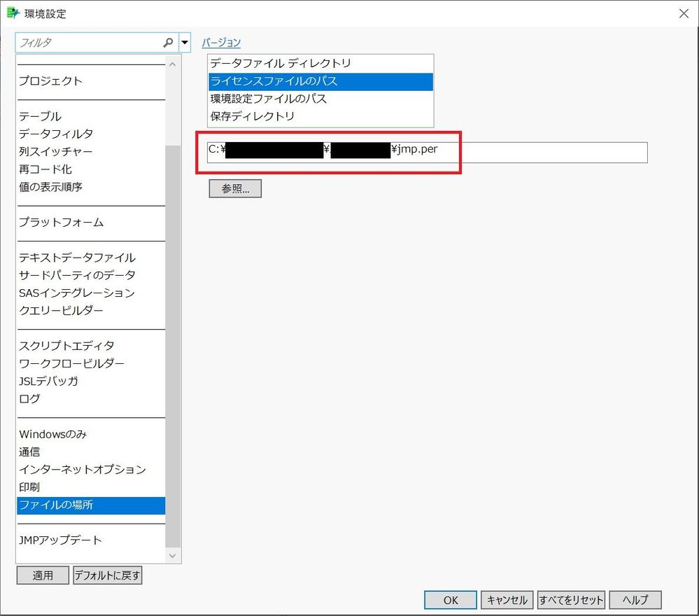The width and height of the screenshot is (699, 616).
Task: Select 印刷 category
Action: [x=91, y=487]
